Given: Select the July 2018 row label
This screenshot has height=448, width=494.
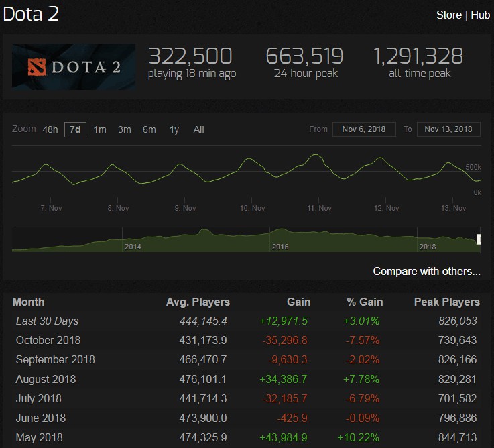Looking at the screenshot, I should click(x=39, y=398).
